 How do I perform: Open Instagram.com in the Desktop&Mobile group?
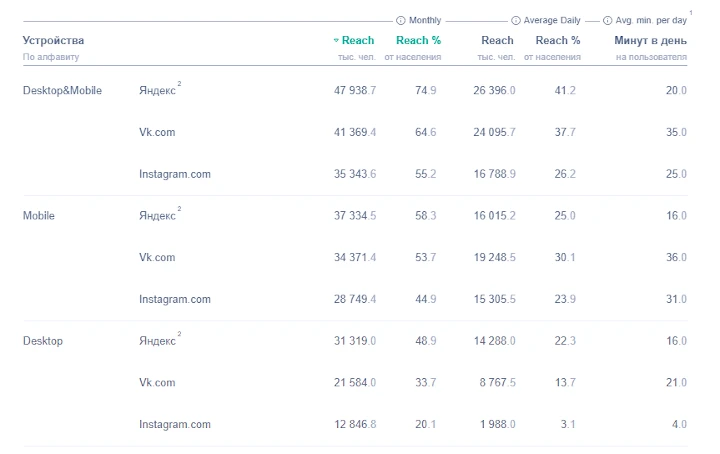tap(174, 174)
